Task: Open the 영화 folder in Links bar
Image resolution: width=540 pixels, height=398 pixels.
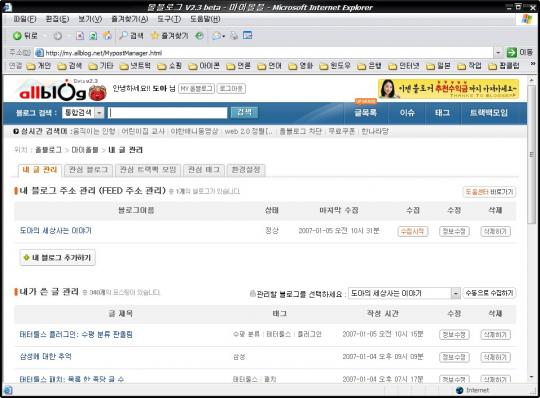Action: (300, 66)
